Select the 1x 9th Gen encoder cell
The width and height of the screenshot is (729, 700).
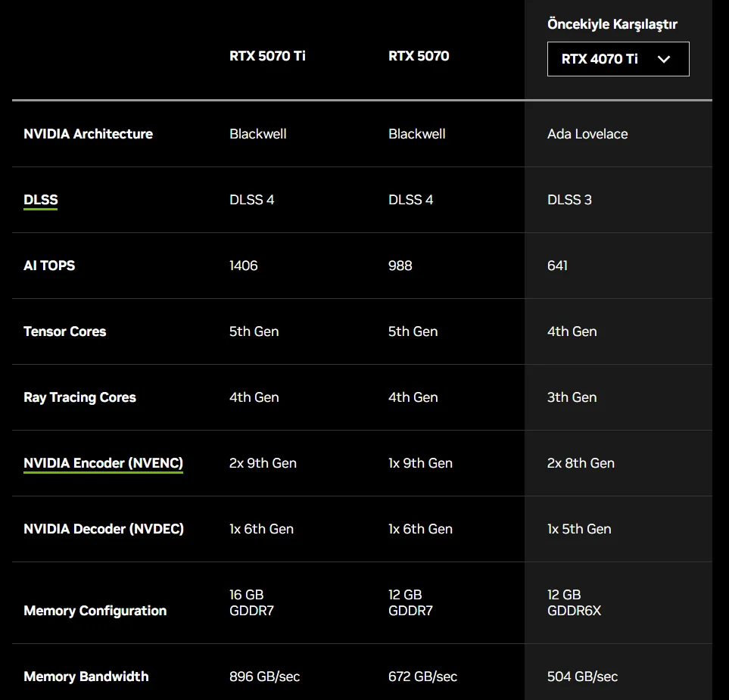pyautogui.click(x=420, y=463)
